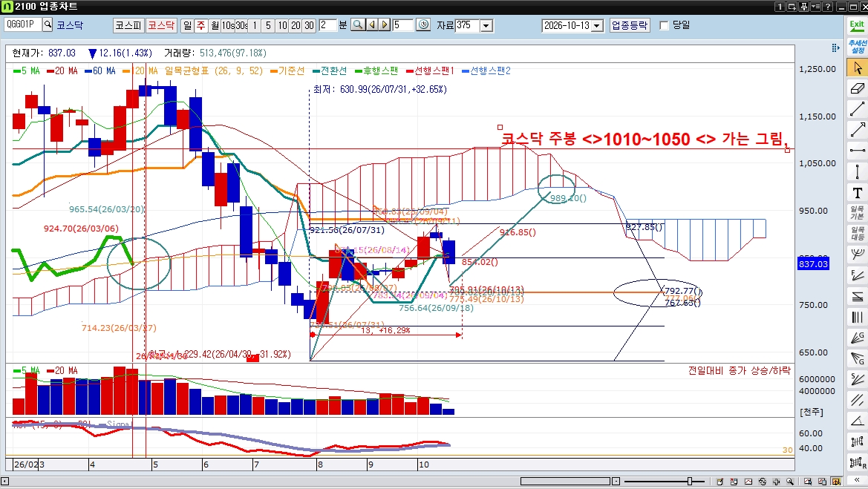The height and width of the screenshot is (489, 868).
Task: Open the title bar menu list dropdown
Action: [815, 7]
